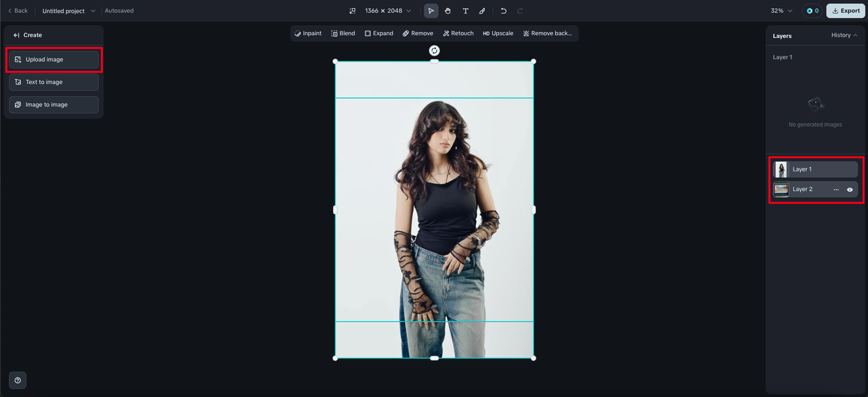Viewport: 868px width, 397px height.
Task: Open the 32% zoom level dropdown
Action: [x=781, y=11]
